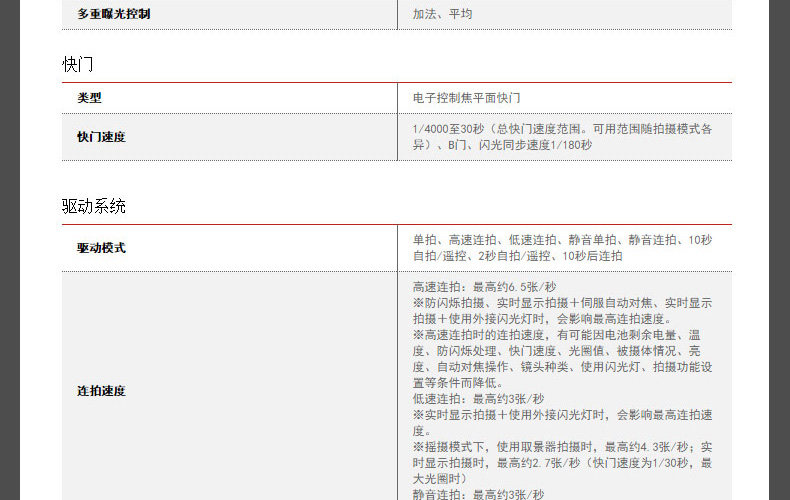
Task: Click the 实时显示拍摄＋使用外接闪光灯时 note line
Action: click(x=562, y=415)
